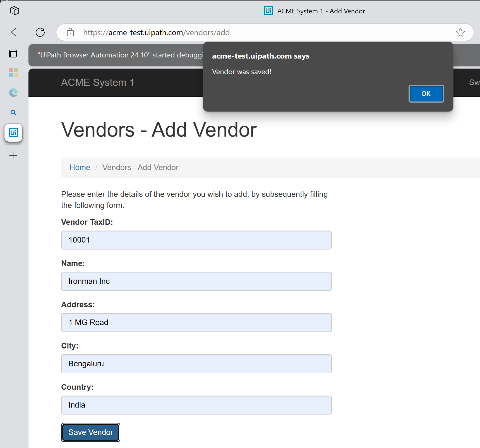Add a new tab with the plus icon
This screenshot has height=448, width=480.
(x=13, y=155)
